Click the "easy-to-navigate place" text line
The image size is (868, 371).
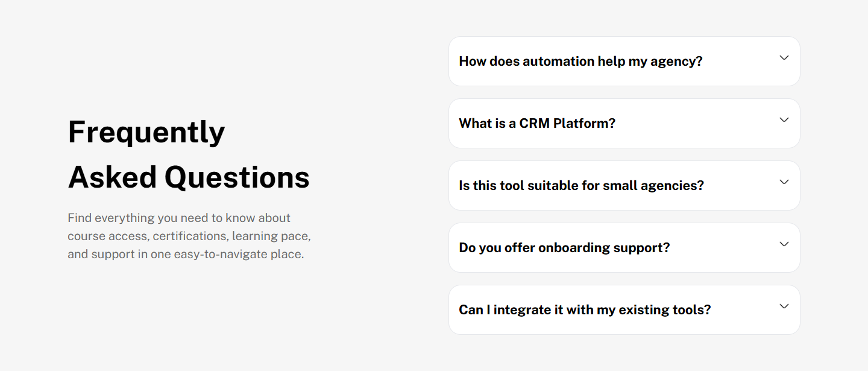(x=186, y=254)
